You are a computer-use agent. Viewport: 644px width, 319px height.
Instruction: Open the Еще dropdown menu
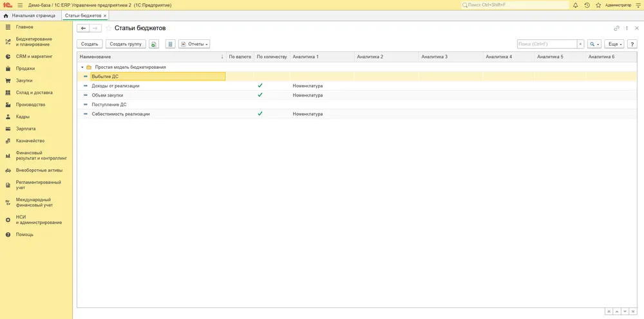[614, 44]
